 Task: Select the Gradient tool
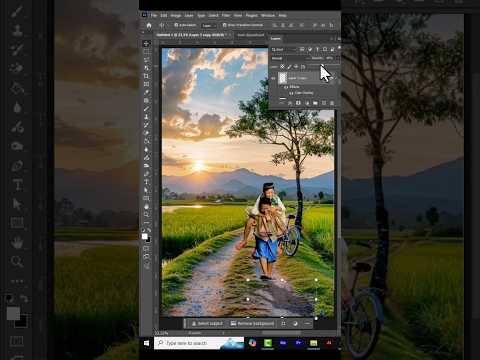pyautogui.click(x=146, y=141)
